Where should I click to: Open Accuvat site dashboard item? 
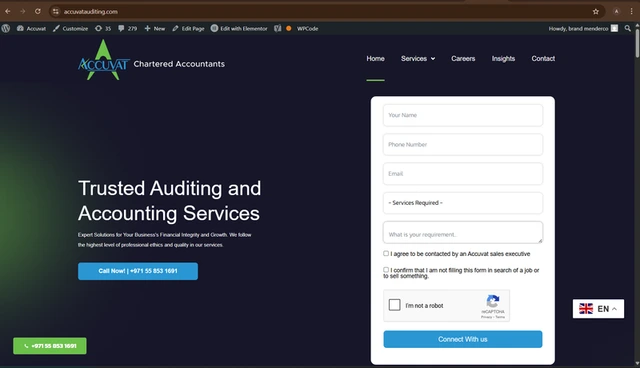coord(31,29)
